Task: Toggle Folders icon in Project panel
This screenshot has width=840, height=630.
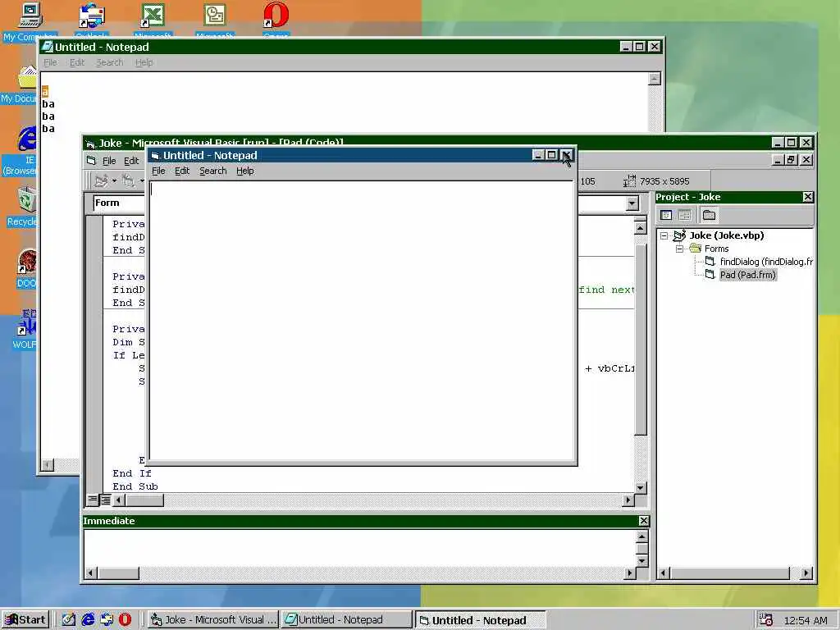Action: pos(710,216)
